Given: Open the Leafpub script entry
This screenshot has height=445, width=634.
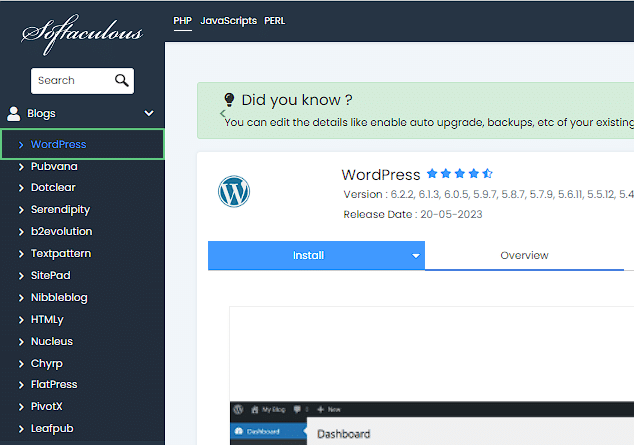Looking at the screenshot, I should pyautogui.click(x=52, y=428).
